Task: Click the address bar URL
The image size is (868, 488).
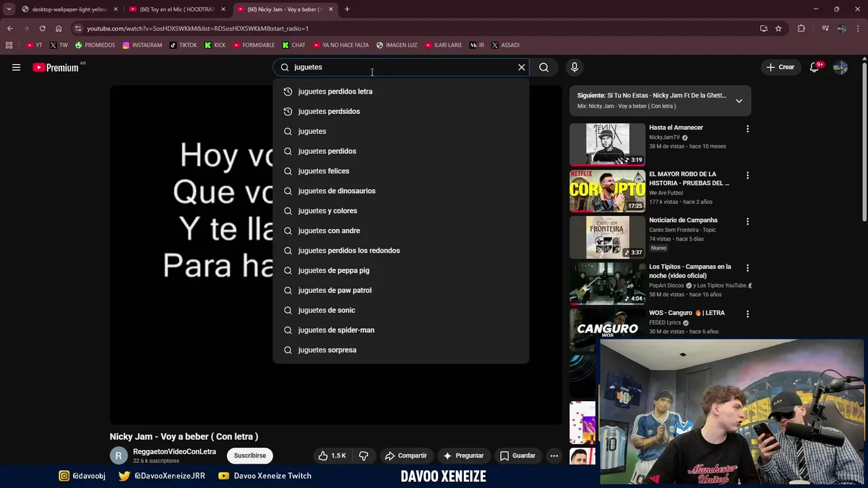Action: coord(197,28)
